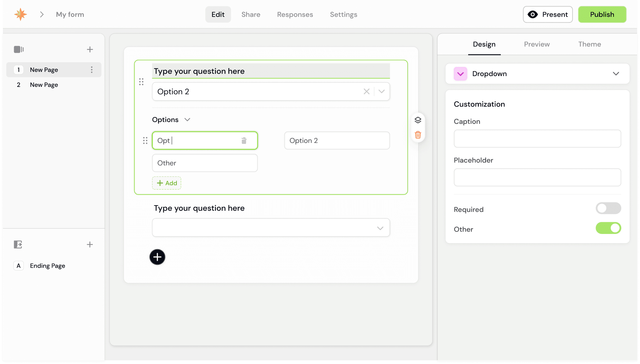Delete the question using the floating trash icon
This screenshot has height=364, width=640.
pos(418,134)
